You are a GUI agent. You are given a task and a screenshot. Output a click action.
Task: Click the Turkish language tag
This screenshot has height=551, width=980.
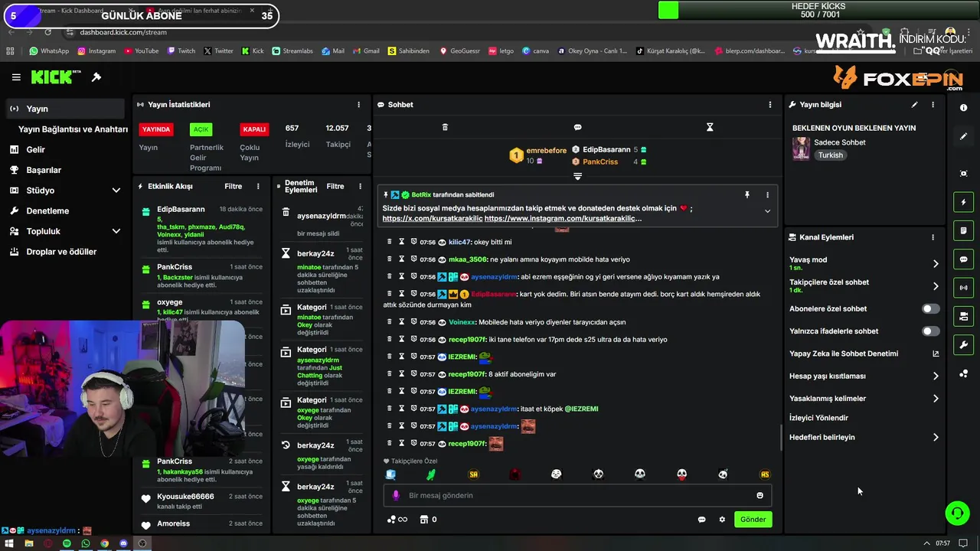tap(830, 155)
